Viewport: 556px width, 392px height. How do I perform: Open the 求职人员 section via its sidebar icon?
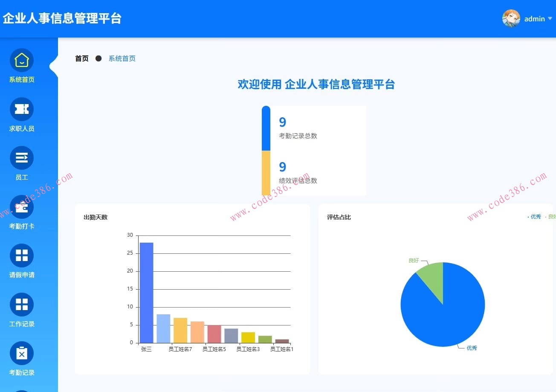tap(21, 109)
